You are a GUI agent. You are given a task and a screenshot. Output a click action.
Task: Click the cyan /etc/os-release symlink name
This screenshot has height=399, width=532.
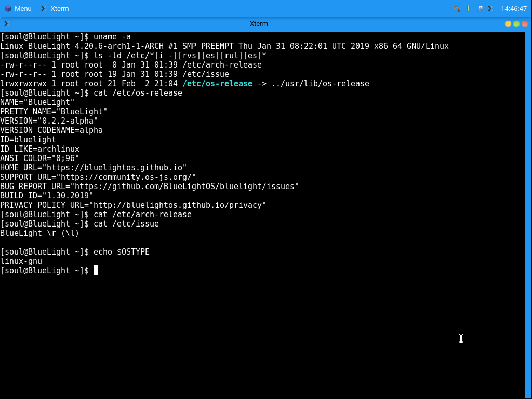[x=218, y=84]
